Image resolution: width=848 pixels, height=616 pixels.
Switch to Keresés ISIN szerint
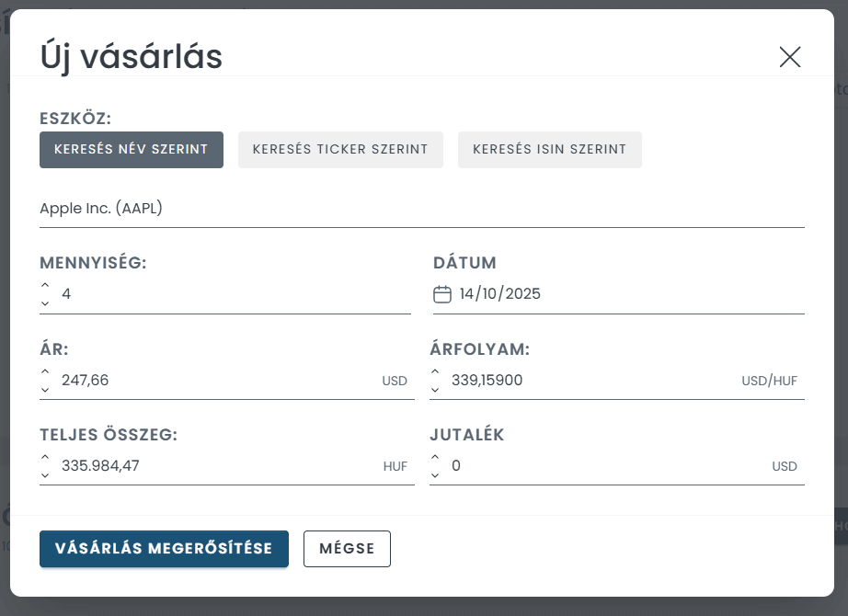coord(549,150)
